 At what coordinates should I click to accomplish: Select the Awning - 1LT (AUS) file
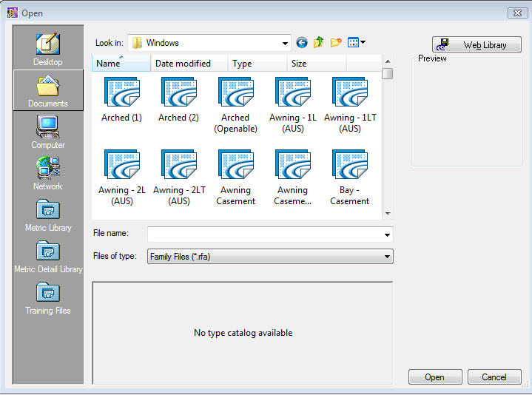coord(350,105)
